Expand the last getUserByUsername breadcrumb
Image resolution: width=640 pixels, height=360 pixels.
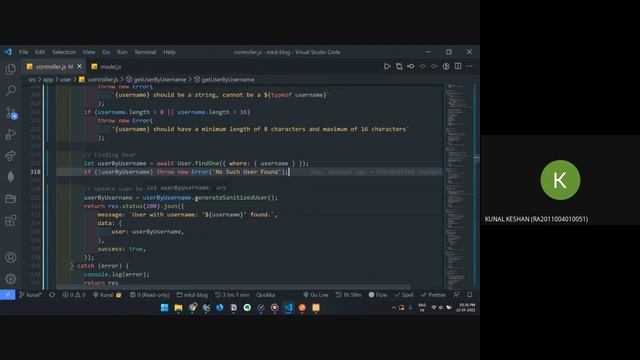[224, 80]
